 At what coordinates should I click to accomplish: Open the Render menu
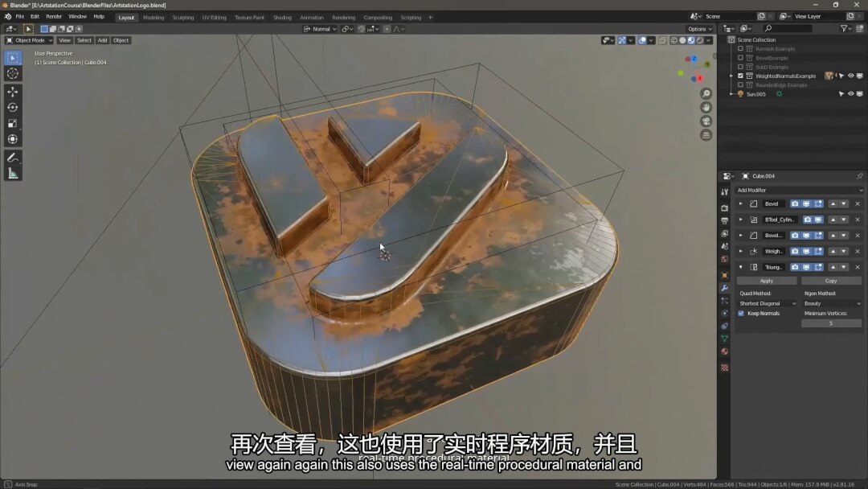(x=54, y=17)
